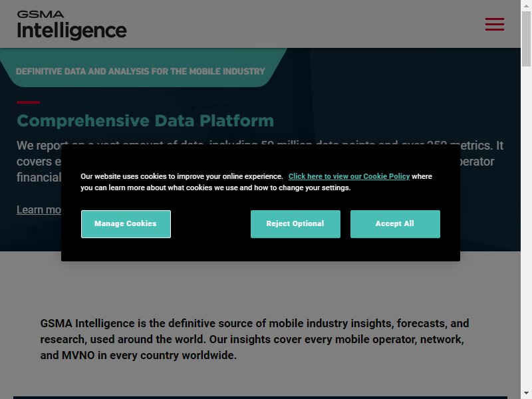Select the Reject Optional cookies button
Screen dimensions: 532x399
(x=295, y=224)
